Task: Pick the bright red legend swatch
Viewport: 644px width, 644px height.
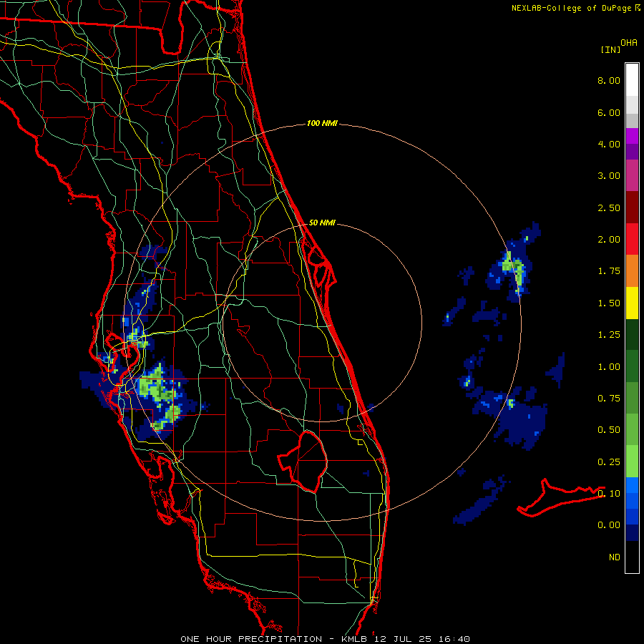Action: pos(632,239)
